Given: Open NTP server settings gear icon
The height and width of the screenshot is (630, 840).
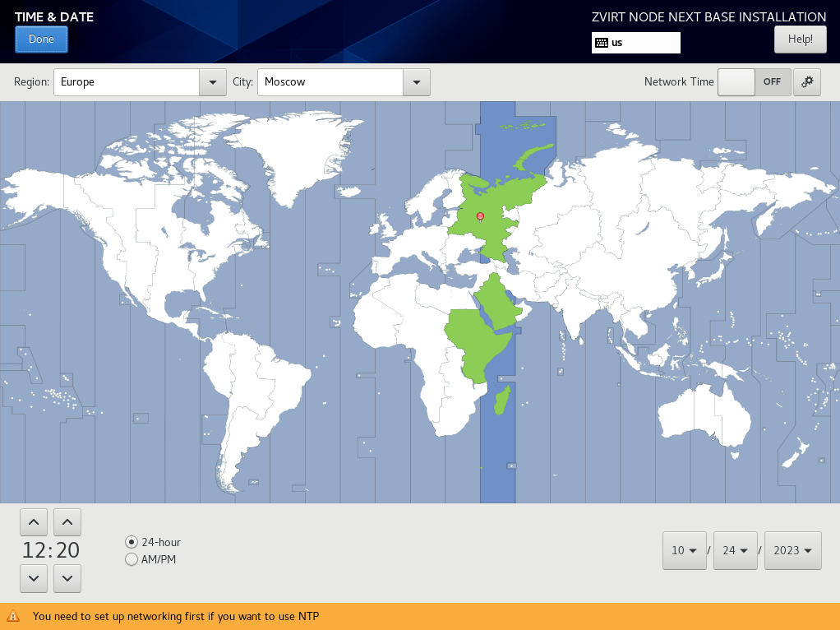Looking at the screenshot, I should 807,82.
